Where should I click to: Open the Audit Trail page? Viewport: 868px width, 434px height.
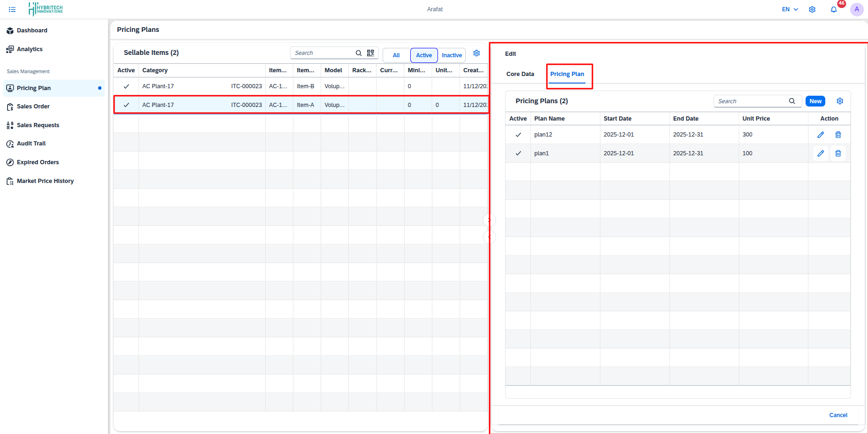coord(31,144)
